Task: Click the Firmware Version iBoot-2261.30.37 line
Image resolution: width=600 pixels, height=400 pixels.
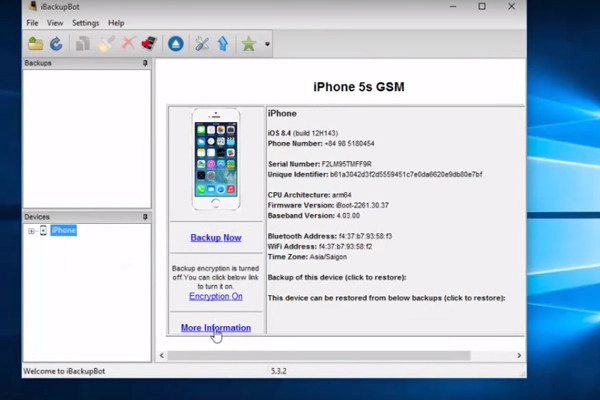Action: (328, 205)
